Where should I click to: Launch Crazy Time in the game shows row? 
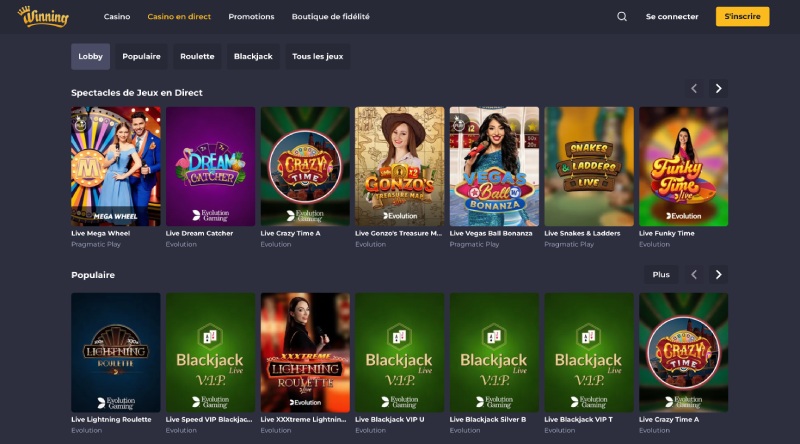(x=305, y=166)
